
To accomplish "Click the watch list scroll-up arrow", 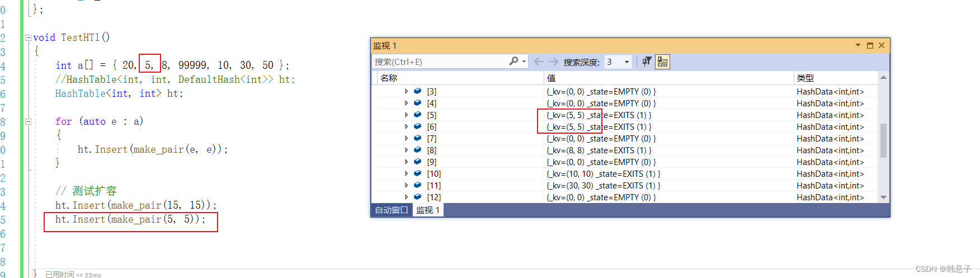I will [x=884, y=77].
